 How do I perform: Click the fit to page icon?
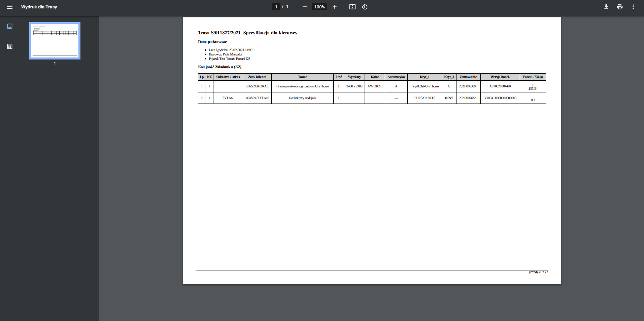pos(352,7)
